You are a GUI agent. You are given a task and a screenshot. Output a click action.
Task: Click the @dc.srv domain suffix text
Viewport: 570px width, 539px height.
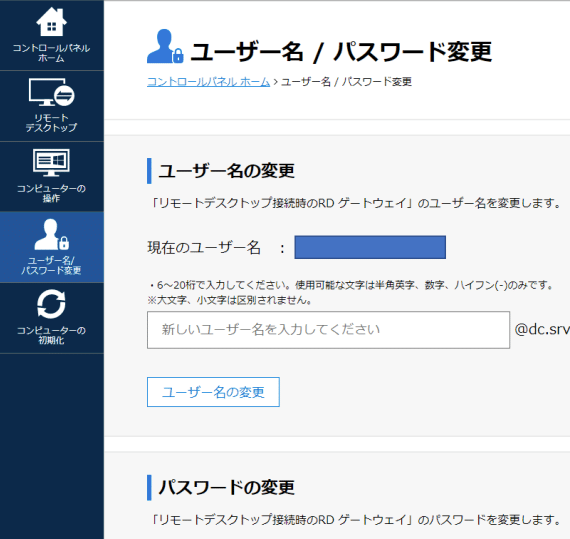pyautogui.click(x=542, y=329)
